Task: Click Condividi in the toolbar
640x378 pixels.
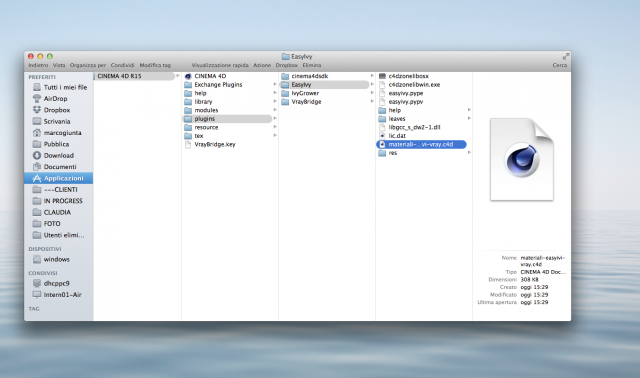Action: (x=122, y=65)
